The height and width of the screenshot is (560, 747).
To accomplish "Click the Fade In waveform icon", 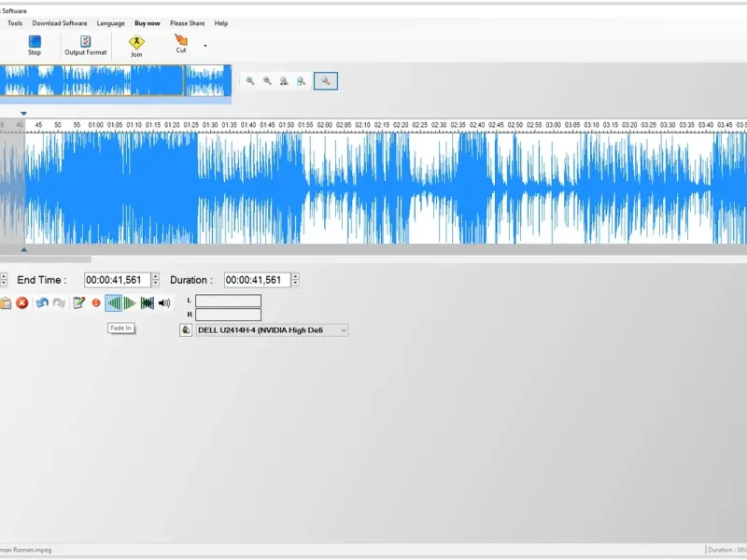I will [114, 302].
